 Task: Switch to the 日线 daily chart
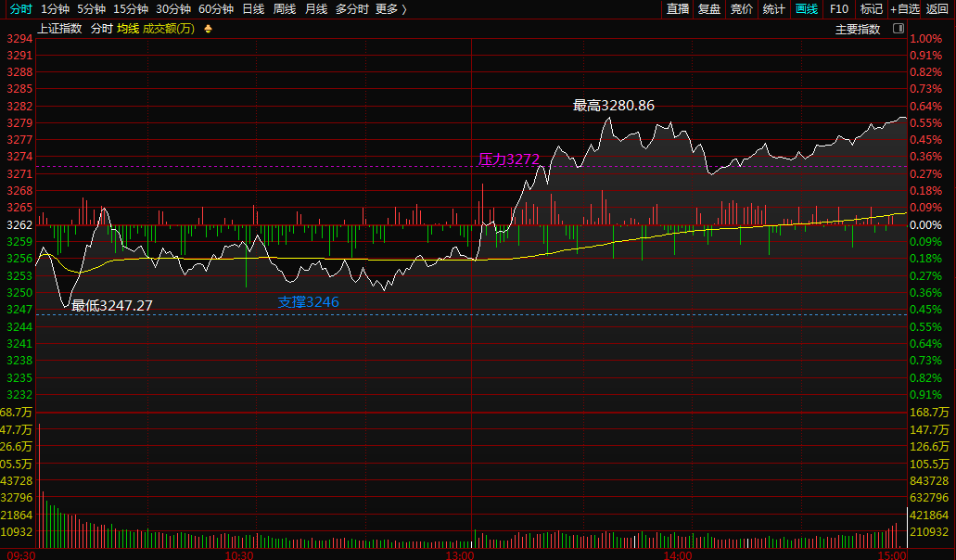point(252,9)
